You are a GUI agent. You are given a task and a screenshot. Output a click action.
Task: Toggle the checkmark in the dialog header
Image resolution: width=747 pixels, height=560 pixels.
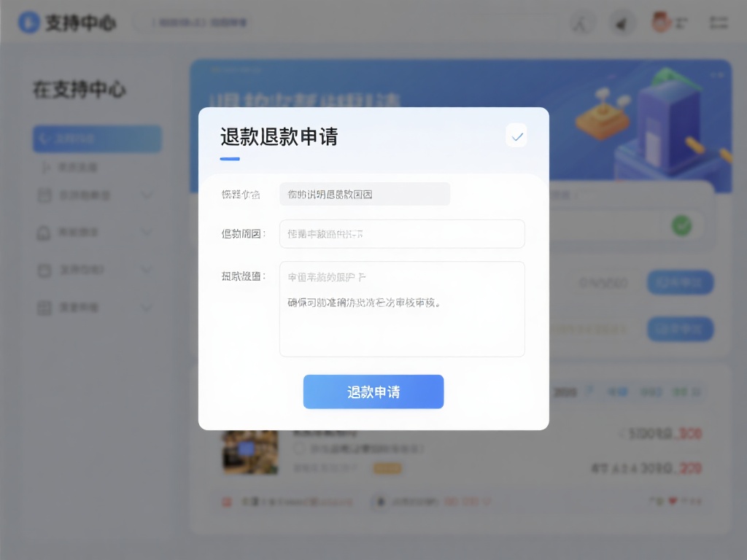coord(516,135)
